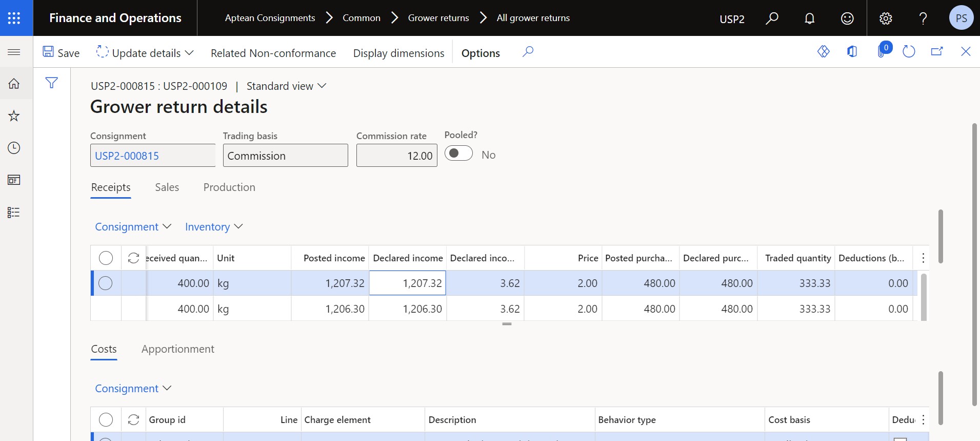Click the search magnifier in top bar
980x441 pixels.
click(772, 18)
